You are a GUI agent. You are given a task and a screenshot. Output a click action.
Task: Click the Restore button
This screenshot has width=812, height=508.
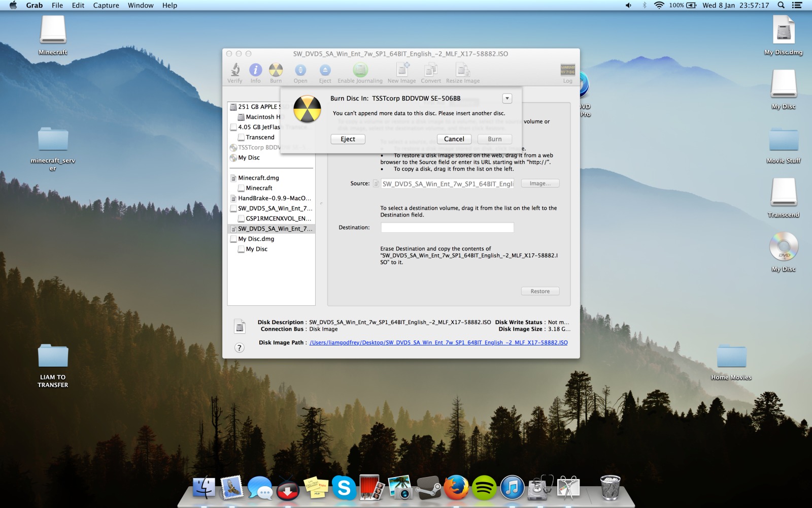540,291
